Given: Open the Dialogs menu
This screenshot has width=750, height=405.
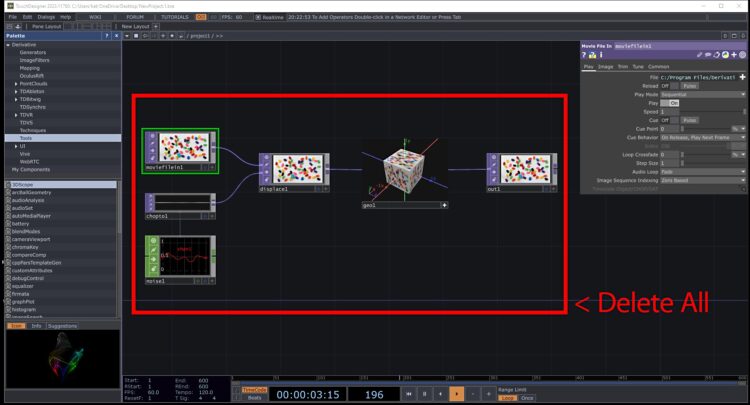Looking at the screenshot, I should 46,17.
